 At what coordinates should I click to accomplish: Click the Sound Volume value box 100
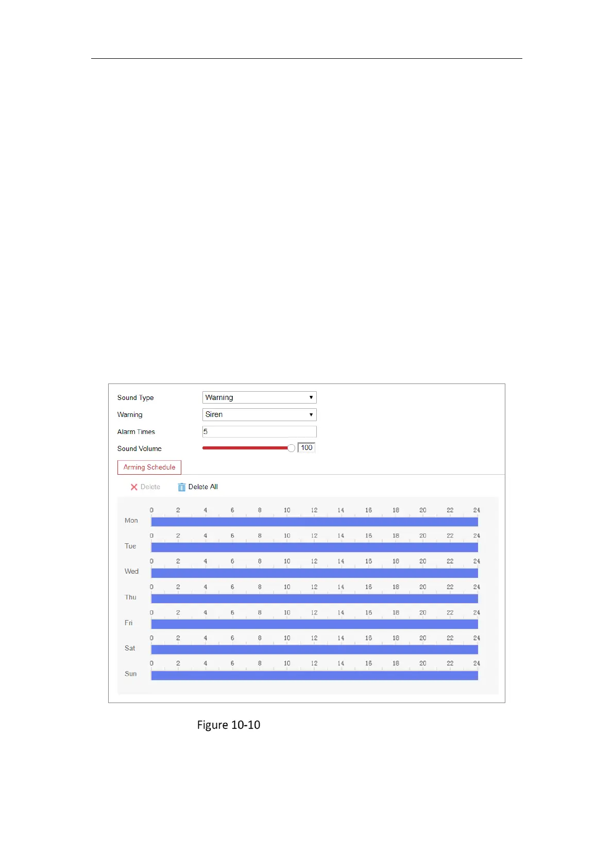point(306,447)
